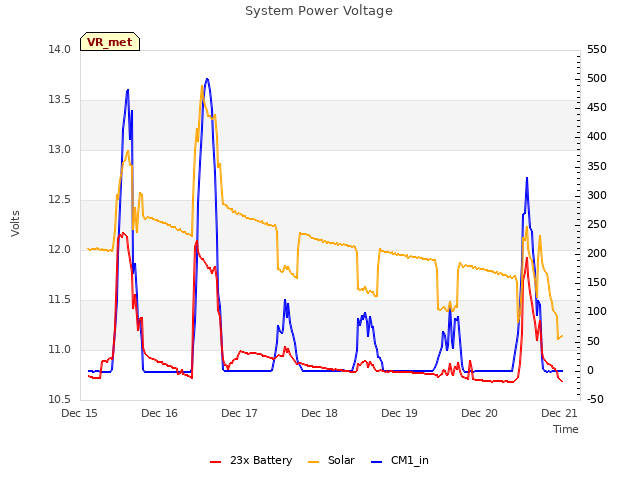
Task: Click the Dec 16 x-axis tick label
Action: 160,413
